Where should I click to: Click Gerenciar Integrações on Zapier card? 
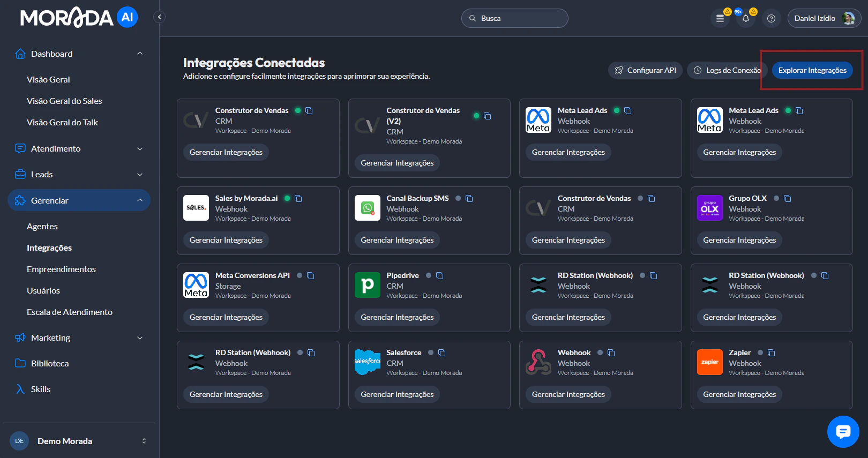click(739, 394)
